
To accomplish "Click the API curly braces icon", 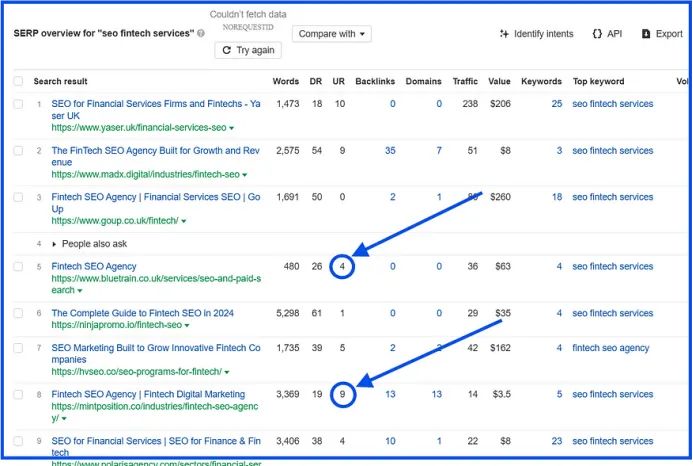I will coord(597,34).
